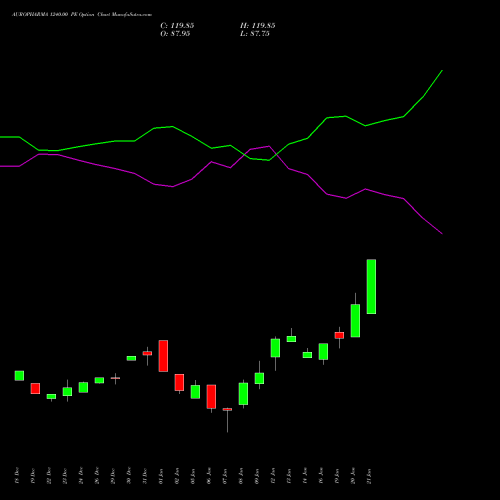This screenshot has width=500, height=500.
Task: Click the open value O: 87.95
Action: 175,34
